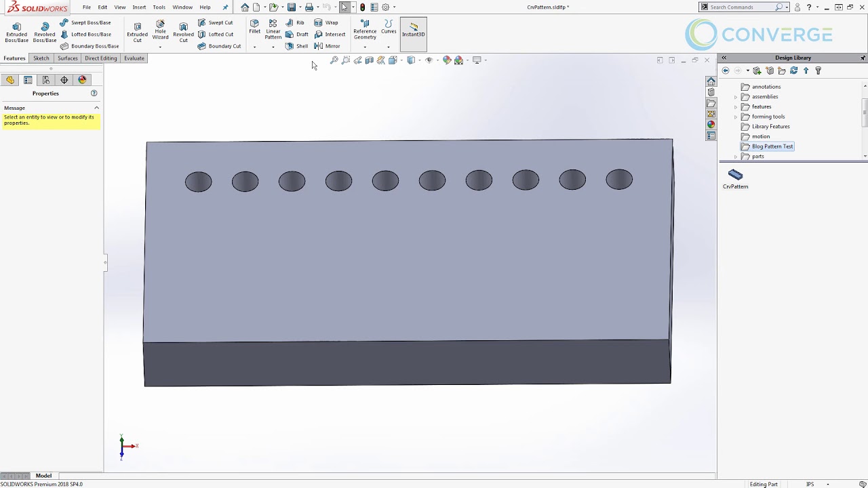Viewport: 868px width, 488px height.
Task: Expand the forming tools folder
Action: (x=736, y=117)
